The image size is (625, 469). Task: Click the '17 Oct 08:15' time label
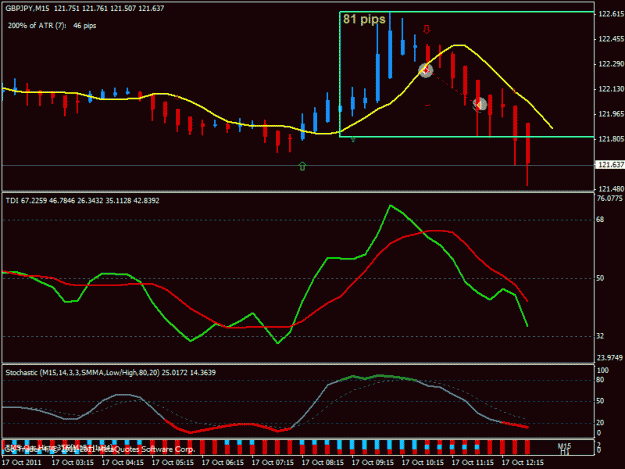pyautogui.click(x=323, y=463)
